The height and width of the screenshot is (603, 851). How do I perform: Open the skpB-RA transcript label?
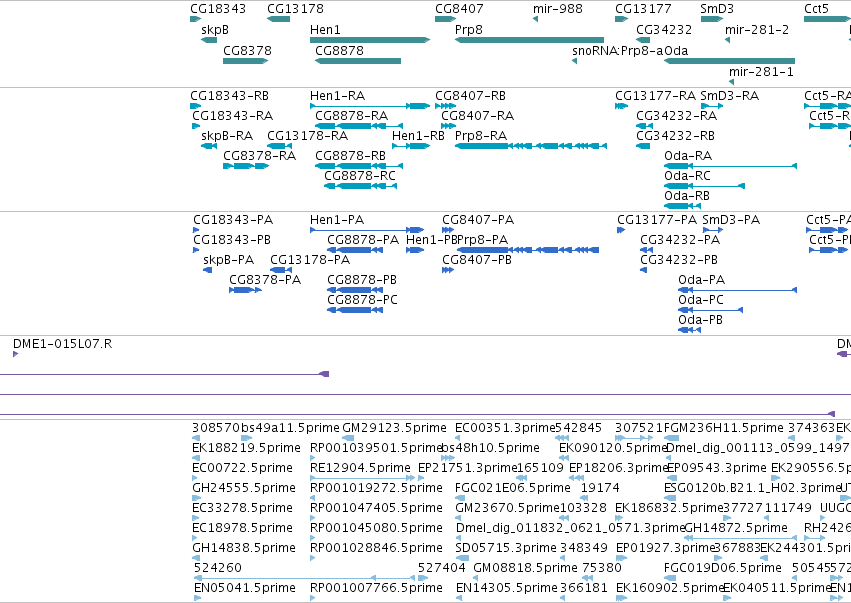coord(227,136)
